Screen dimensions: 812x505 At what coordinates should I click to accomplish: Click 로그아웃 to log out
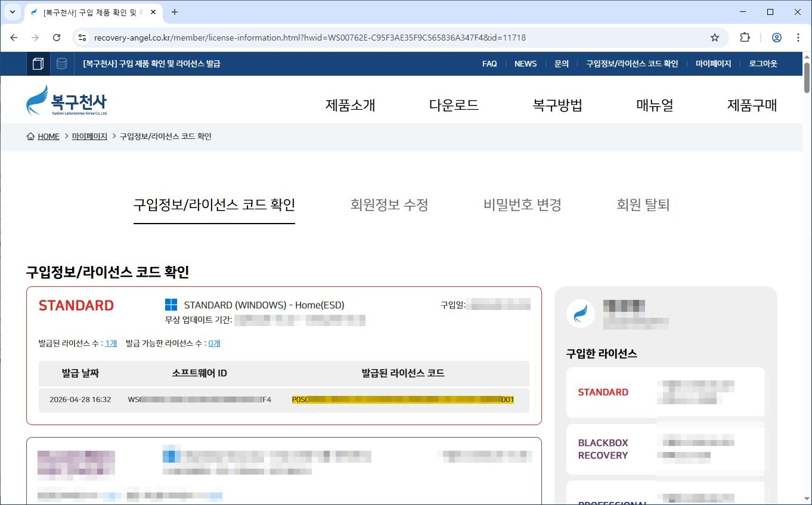(x=763, y=64)
